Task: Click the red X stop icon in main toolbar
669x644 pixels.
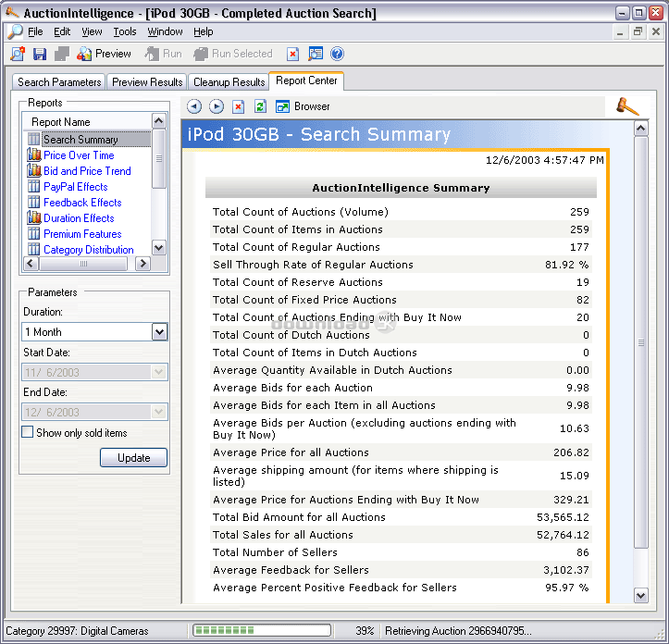Action: click(x=292, y=54)
